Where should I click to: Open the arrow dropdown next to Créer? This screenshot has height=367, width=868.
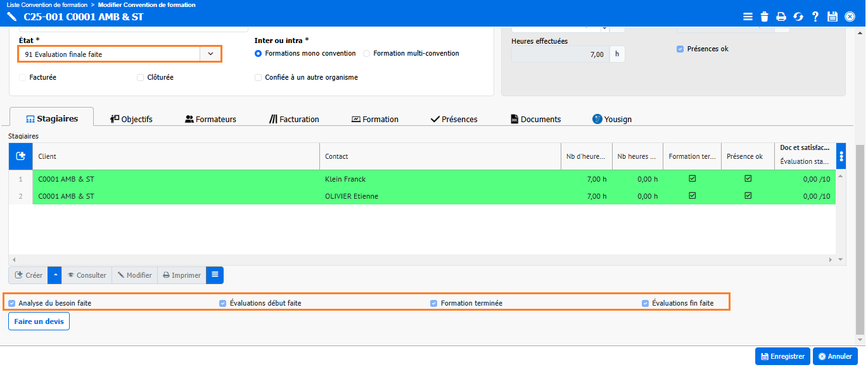click(54, 275)
